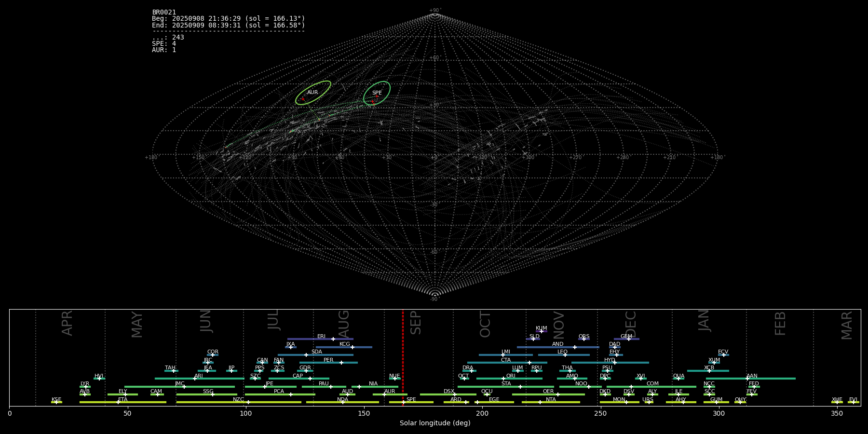Viewport: 868px width, 434px height.
Task: Click the sporadic count '...: 243'
Action: click(x=168, y=38)
